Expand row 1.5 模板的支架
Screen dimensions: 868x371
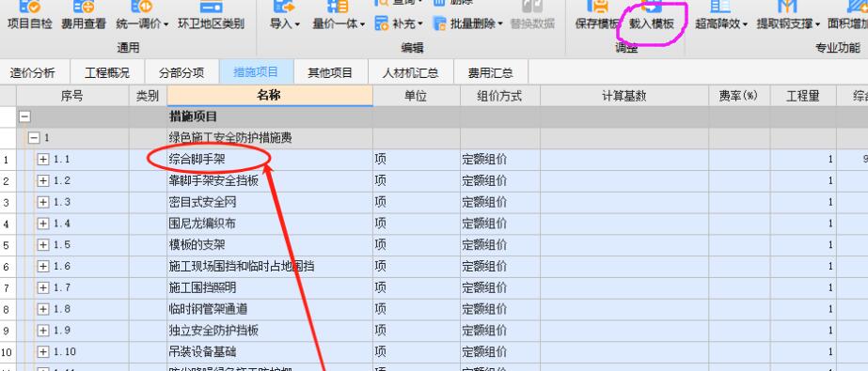pyautogui.click(x=43, y=245)
